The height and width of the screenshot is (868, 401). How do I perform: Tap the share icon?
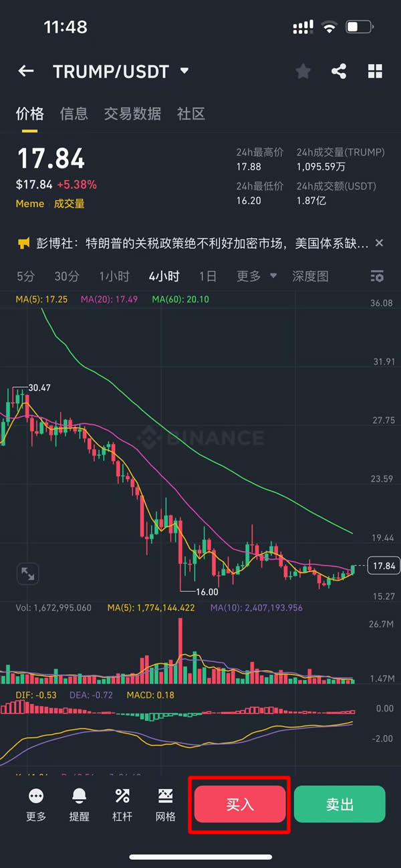point(339,72)
